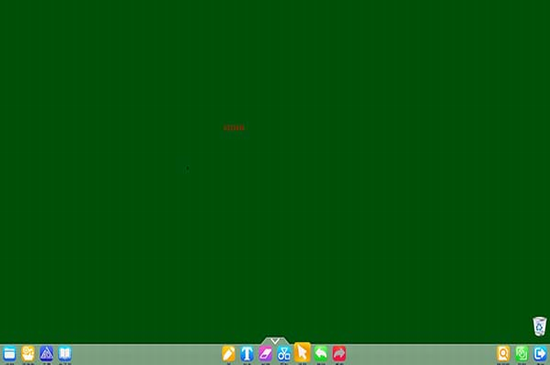This screenshot has height=365, width=550.
Task: Click the green undo arrow
Action: (321, 353)
